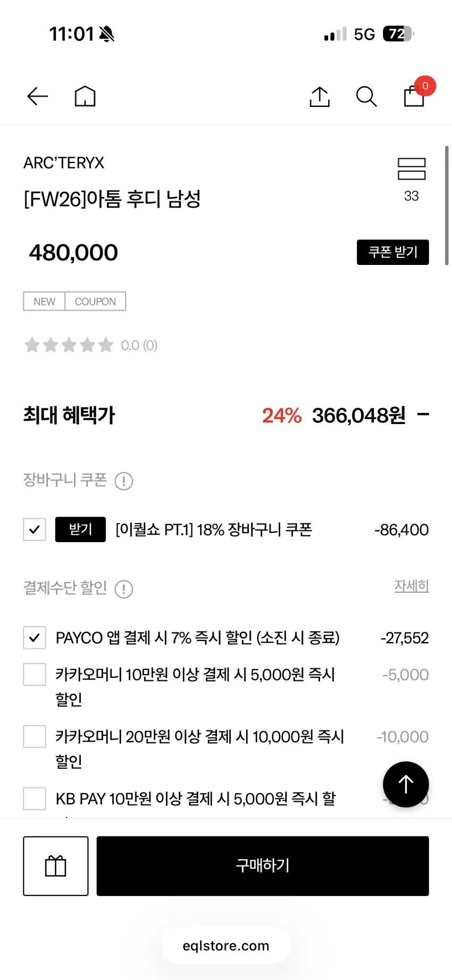The image size is (452, 980).
Task: Tap info icon next to 장바구니 쿠폰
Action: (x=124, y=481)
